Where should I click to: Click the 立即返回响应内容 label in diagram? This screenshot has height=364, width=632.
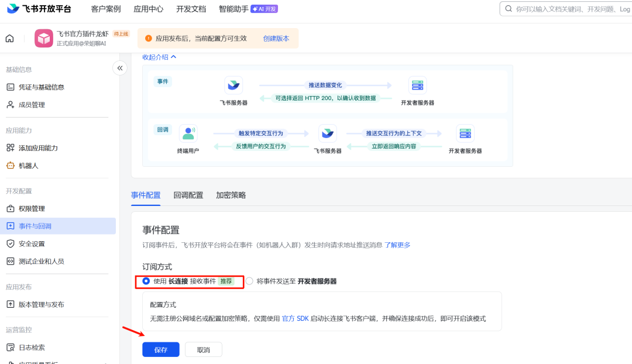[394, 146]
